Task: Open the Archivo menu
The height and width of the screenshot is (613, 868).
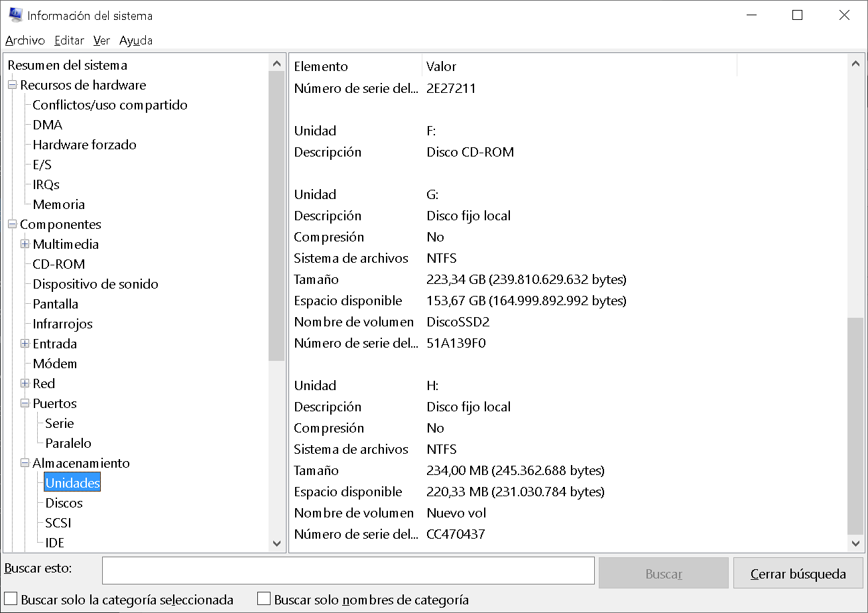Action: click(25, 40)
